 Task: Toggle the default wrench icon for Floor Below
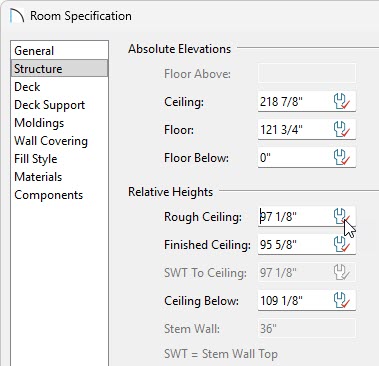[342, 158]
